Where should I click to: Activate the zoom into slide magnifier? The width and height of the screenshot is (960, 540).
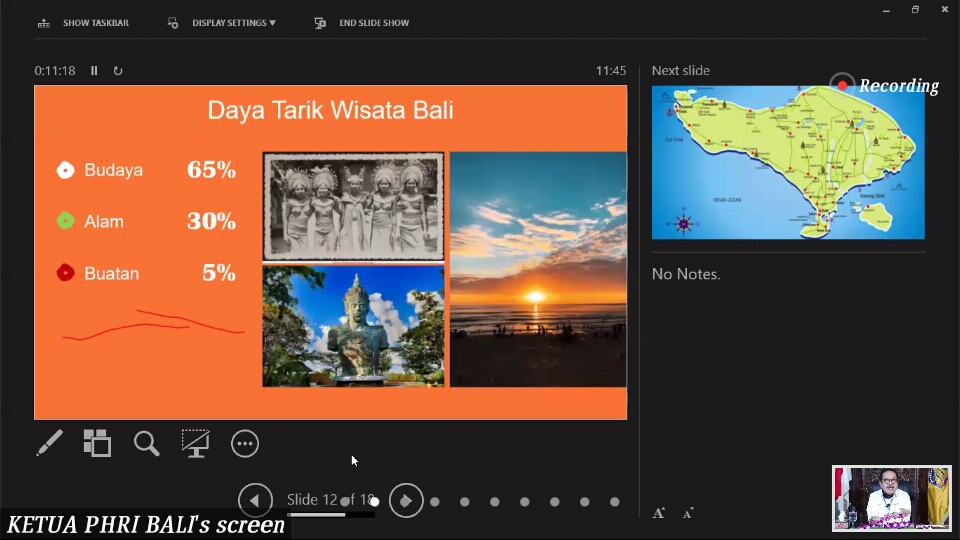[146, 443]
